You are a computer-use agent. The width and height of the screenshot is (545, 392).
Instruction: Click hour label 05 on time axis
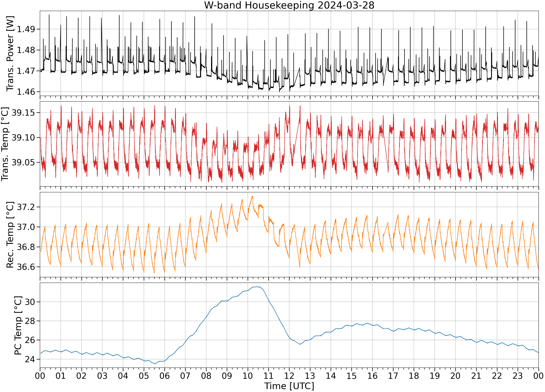tap(144, 376)
